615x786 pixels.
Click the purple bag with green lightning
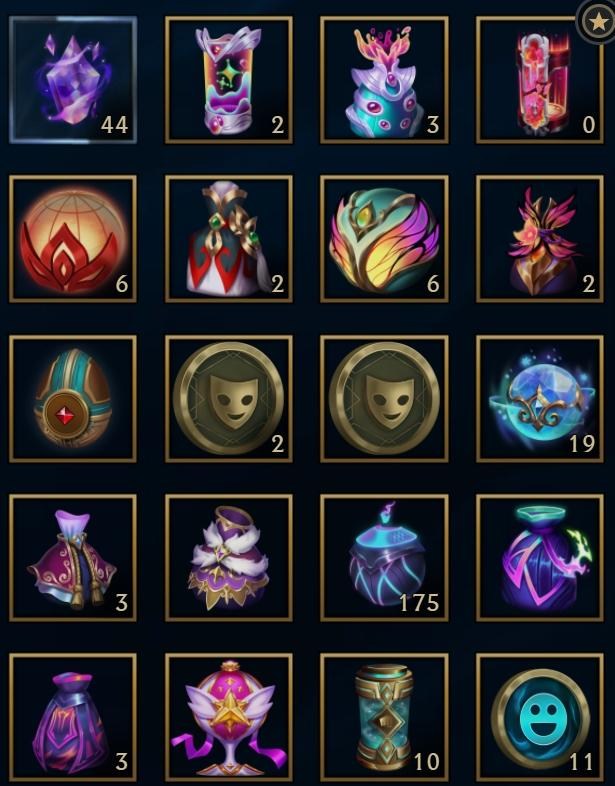(540, 557)
